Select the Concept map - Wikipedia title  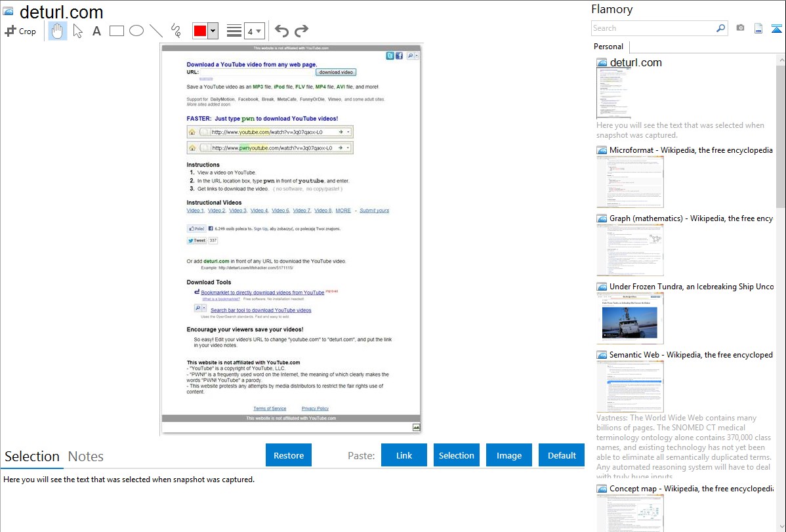(x=692, y=488)
